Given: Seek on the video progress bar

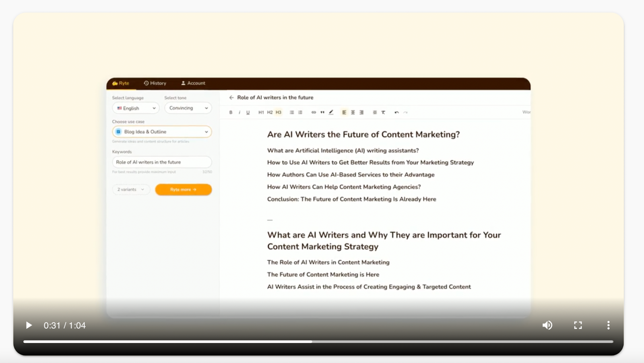Looking at the screenshot, I should pos(318,342).
